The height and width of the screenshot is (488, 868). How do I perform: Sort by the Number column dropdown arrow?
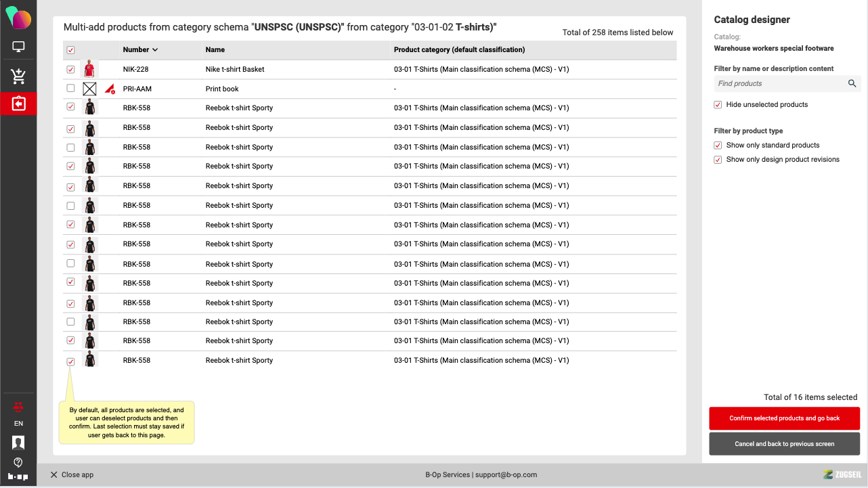155,50
